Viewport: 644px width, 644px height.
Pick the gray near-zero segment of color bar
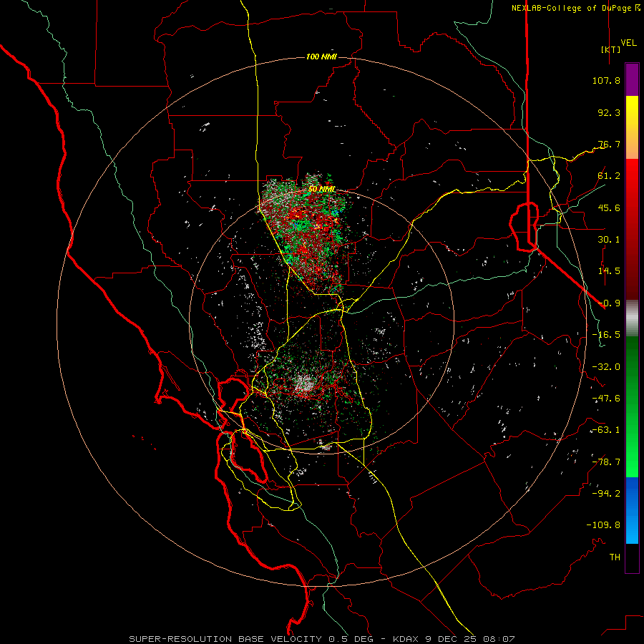[x=632, y=318]
